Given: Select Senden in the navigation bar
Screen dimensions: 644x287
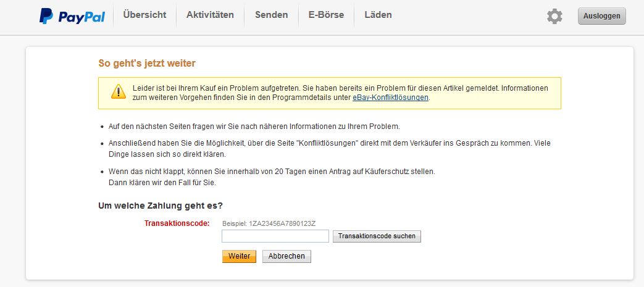Looking at the screenshot, I should (x=271, y=15).
